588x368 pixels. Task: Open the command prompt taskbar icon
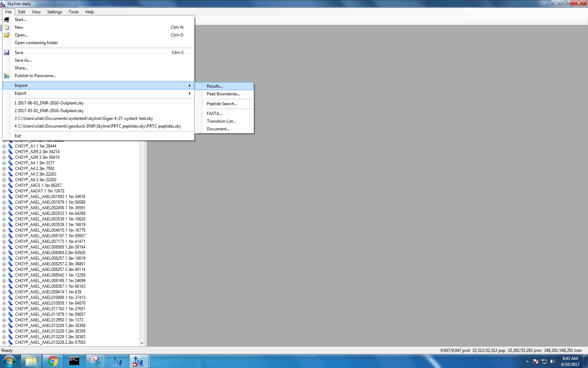click(x=74, y=361)
